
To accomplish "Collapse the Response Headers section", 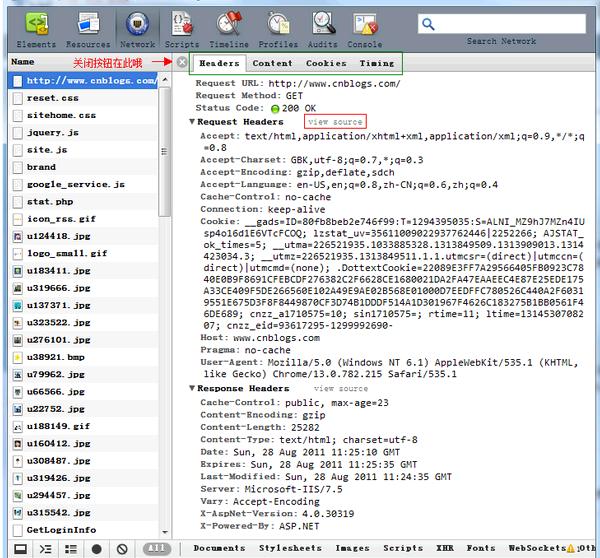I will point(192,389).
